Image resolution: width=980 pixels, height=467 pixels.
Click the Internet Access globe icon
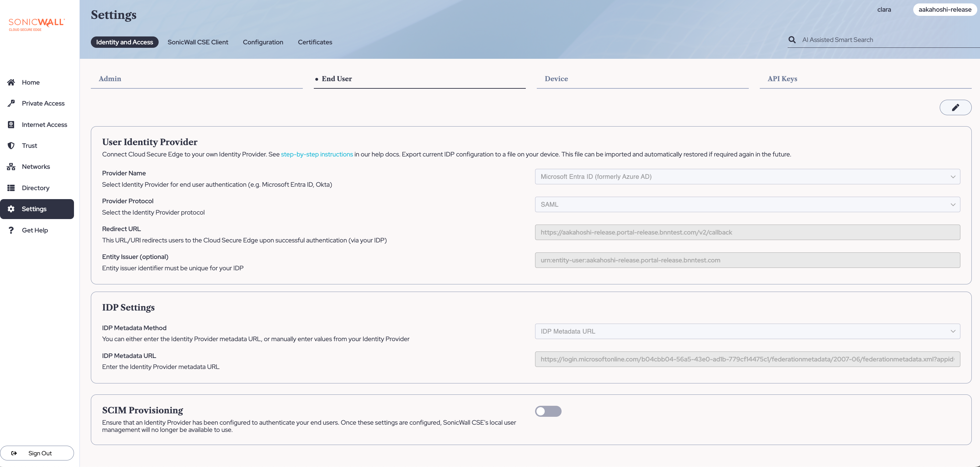[x=11, y=124]
